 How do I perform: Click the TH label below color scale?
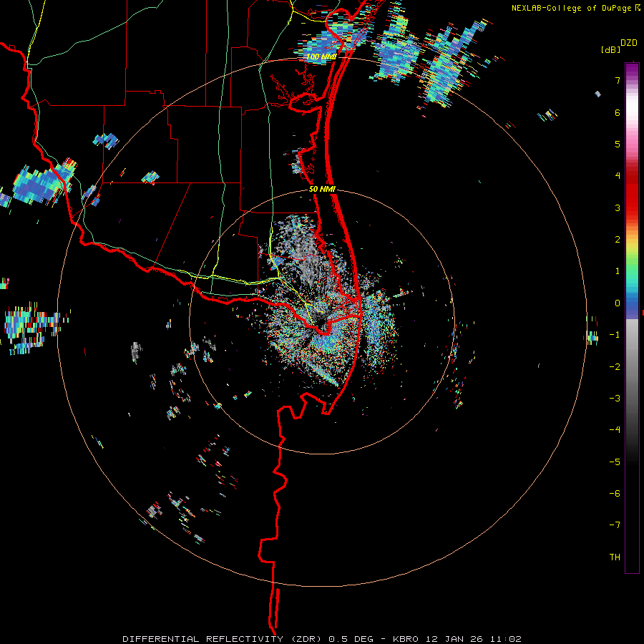tap(615, 557)
